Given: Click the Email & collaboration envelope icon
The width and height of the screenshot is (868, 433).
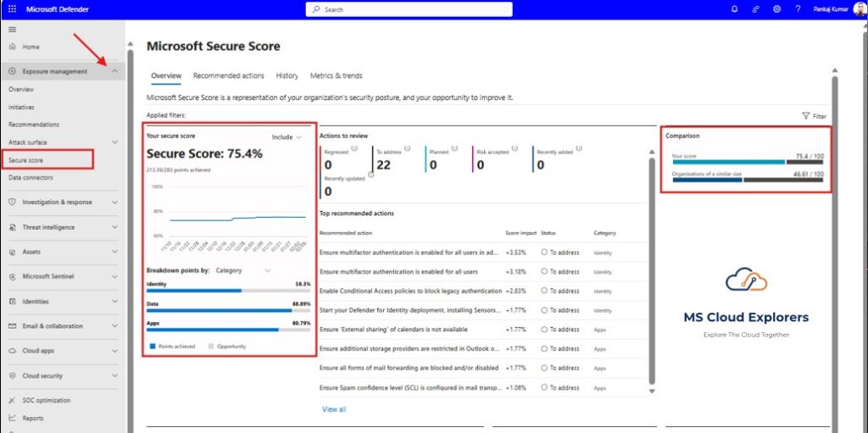Looking at the screenshot, I should (x=12, y=326).
